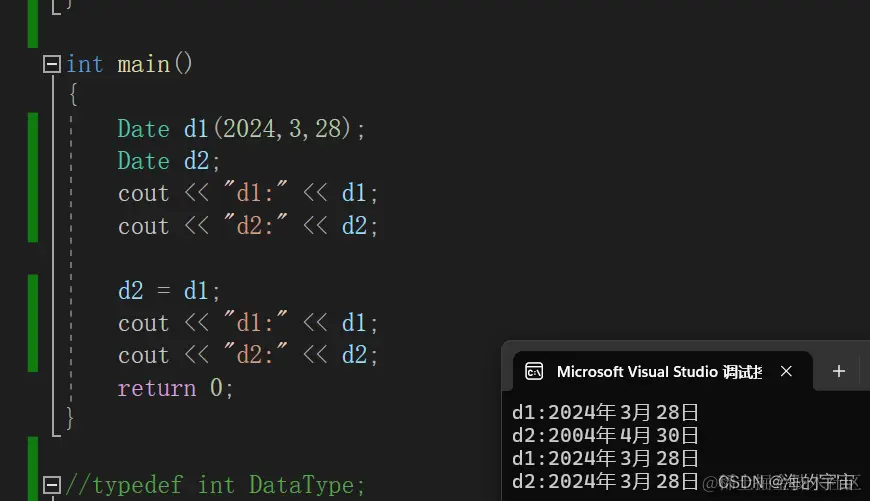Collapse the //typedef int DataType comment block

[52, 485]
